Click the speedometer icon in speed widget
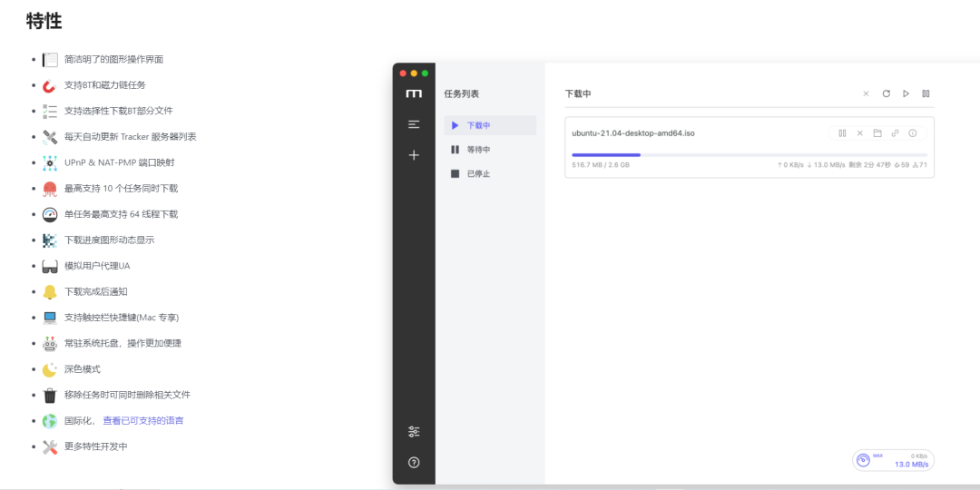Image resolution: width=980 pixels, height=490 pixels. pos(863,460)
